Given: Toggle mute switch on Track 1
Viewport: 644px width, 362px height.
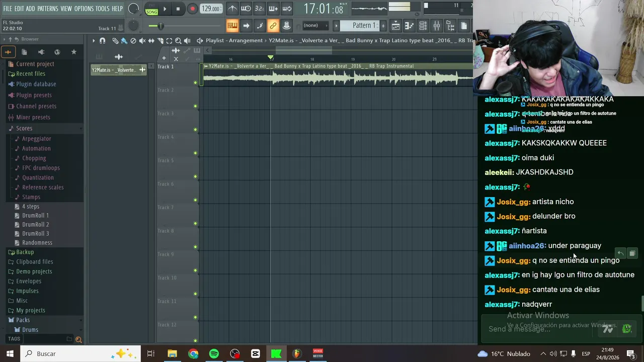Looking at the screenshot, I should click(195, 82).
